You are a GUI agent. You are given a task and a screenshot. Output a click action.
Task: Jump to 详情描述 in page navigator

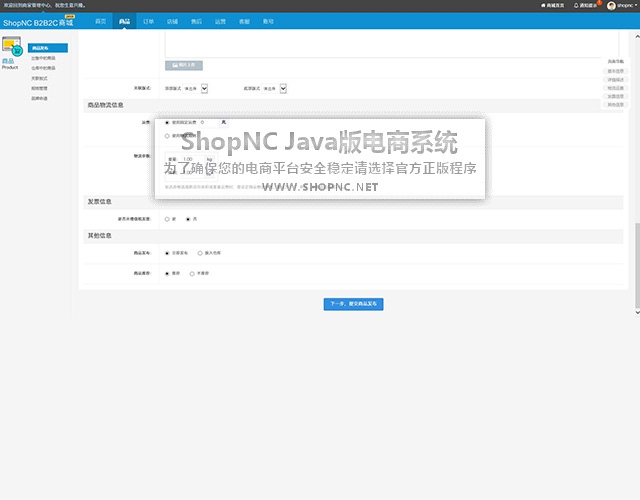(616, 80)
